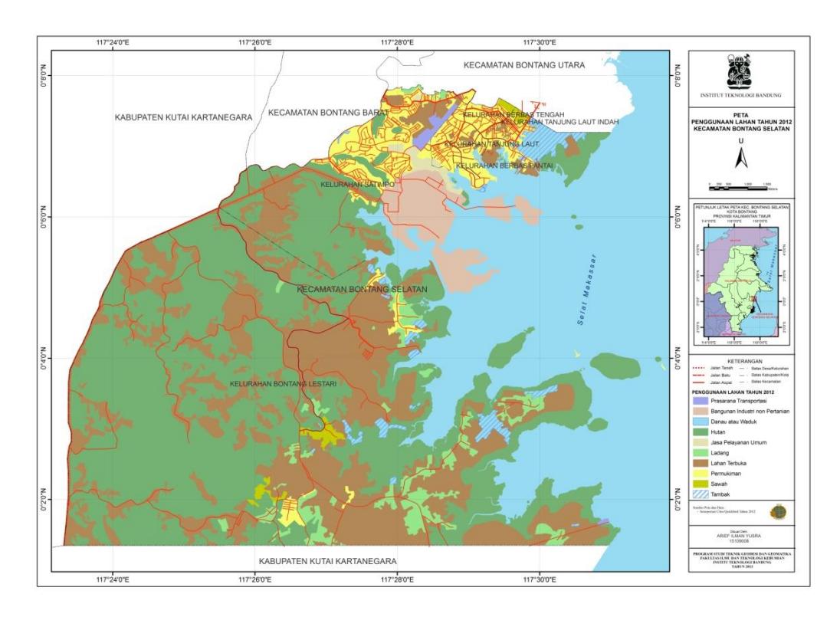Click the INSTITUT TEKNOLOGI BANDUNG caption under logo
This screenshot has width=840, height=617.
(x=740, y=95)
